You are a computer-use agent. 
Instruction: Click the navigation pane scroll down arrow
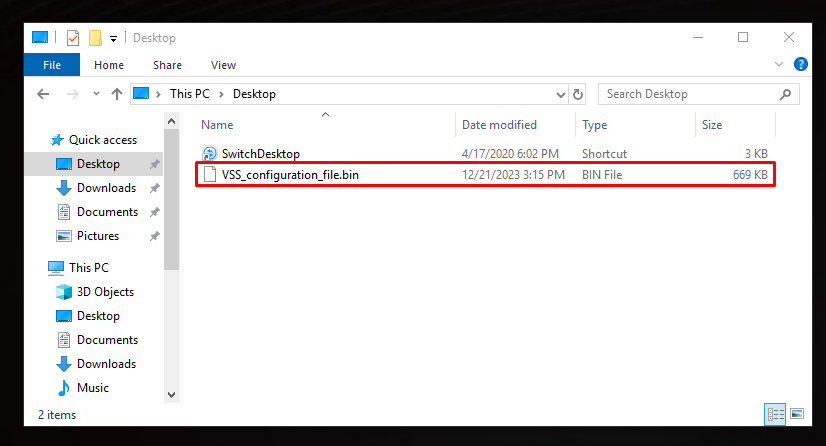pos(171,395)
